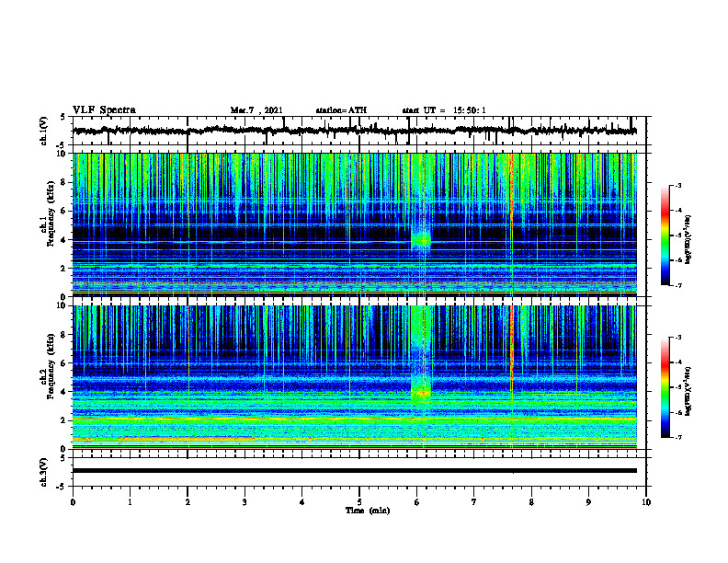The image size is (728, 563).
Task: Select the "start UT = 15:50:1" text
Action: click(x=444, y=110)
